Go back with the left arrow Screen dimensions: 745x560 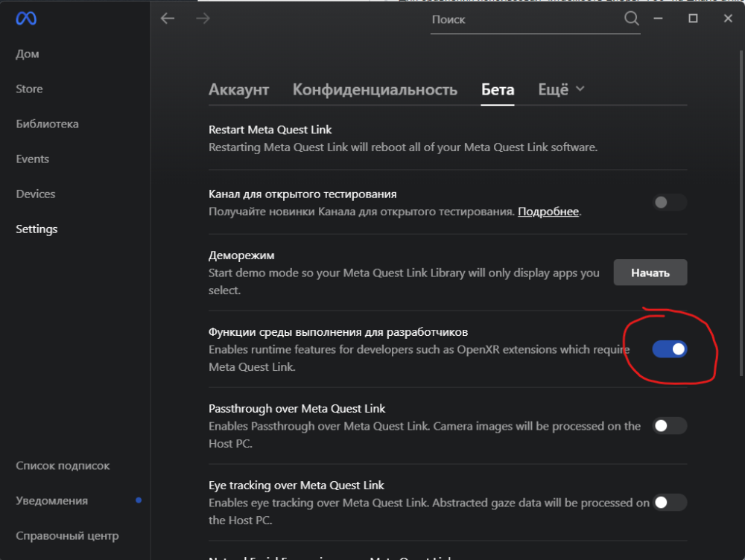click(x=168, y=19)
